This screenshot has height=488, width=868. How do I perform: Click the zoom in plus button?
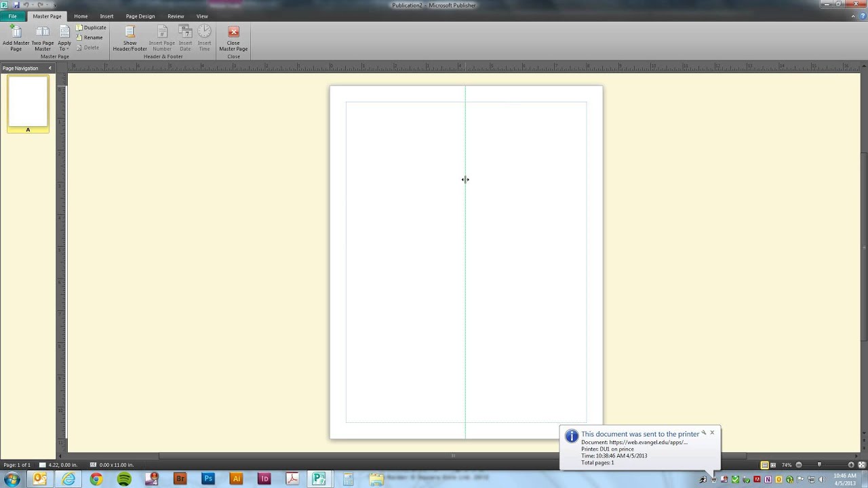(851, 465)
